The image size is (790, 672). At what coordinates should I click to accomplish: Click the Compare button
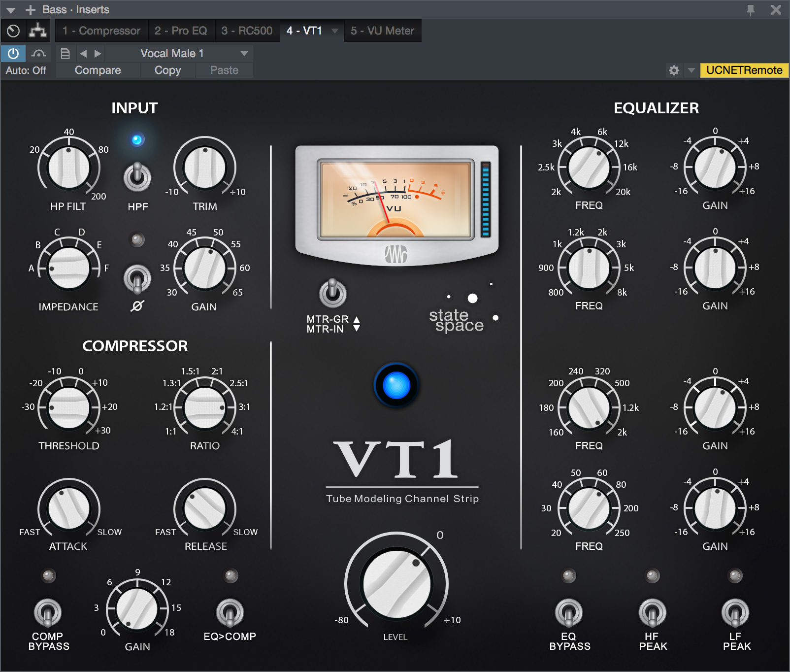click(98, 70)
